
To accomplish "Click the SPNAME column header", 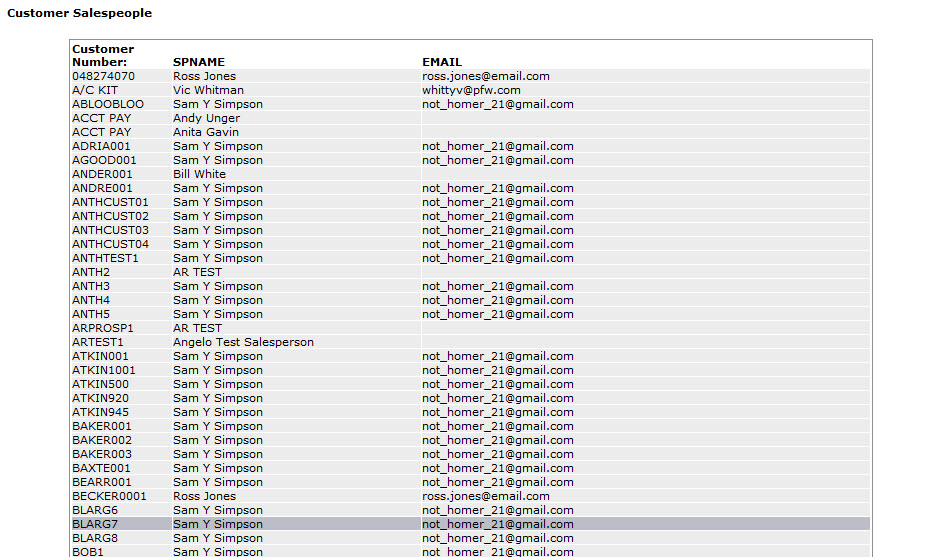I will tap(198, 62).
